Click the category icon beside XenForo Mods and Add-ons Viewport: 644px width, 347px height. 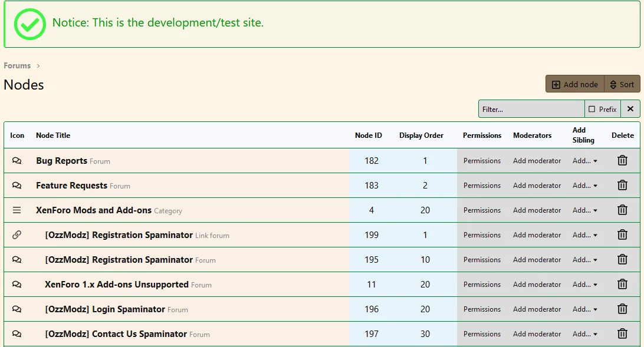tap(17, 210)
